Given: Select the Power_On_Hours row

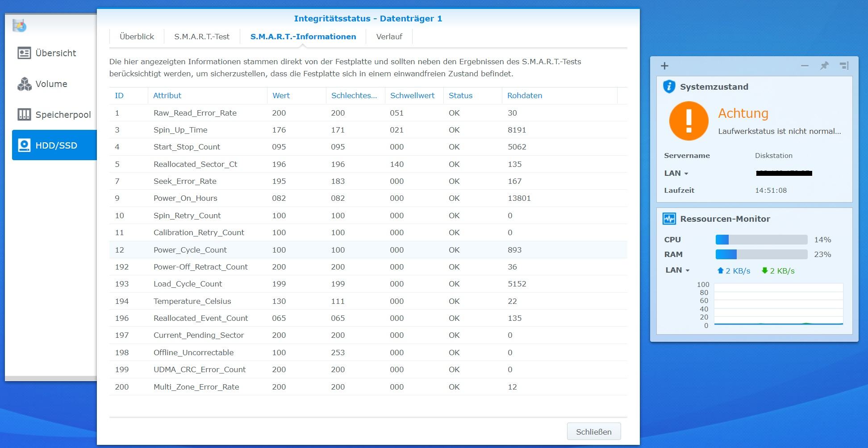Looking at the screenshot, I should coord(368,198).
